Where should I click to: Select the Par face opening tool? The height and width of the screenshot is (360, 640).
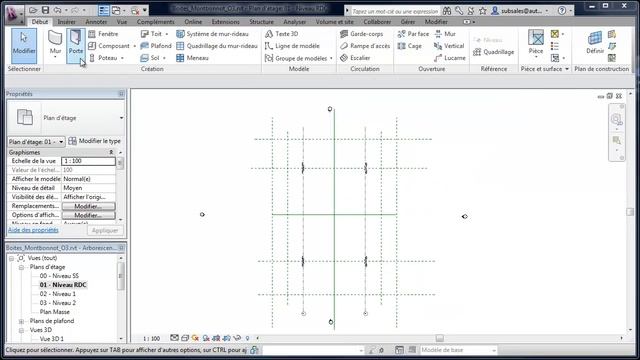(413, 34)
